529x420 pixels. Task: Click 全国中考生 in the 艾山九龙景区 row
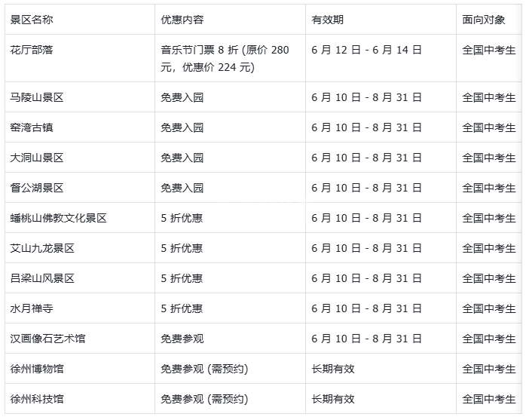489,248
